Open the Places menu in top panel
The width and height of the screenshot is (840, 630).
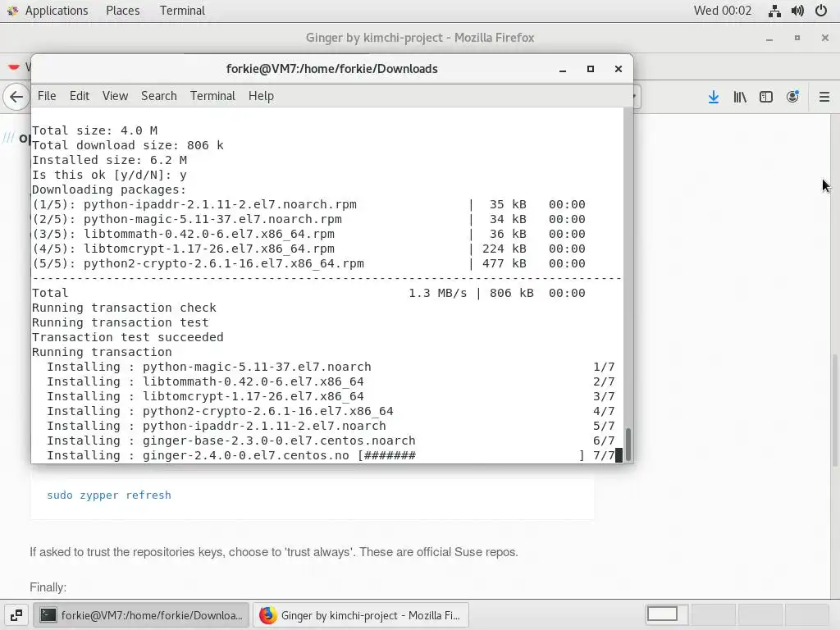[x=123, y=10]
